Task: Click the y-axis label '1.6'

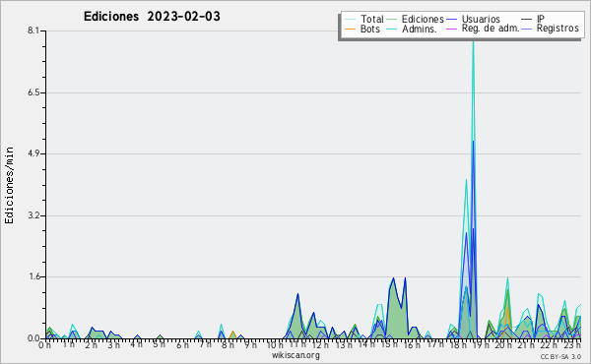Action: pos(33,276)
